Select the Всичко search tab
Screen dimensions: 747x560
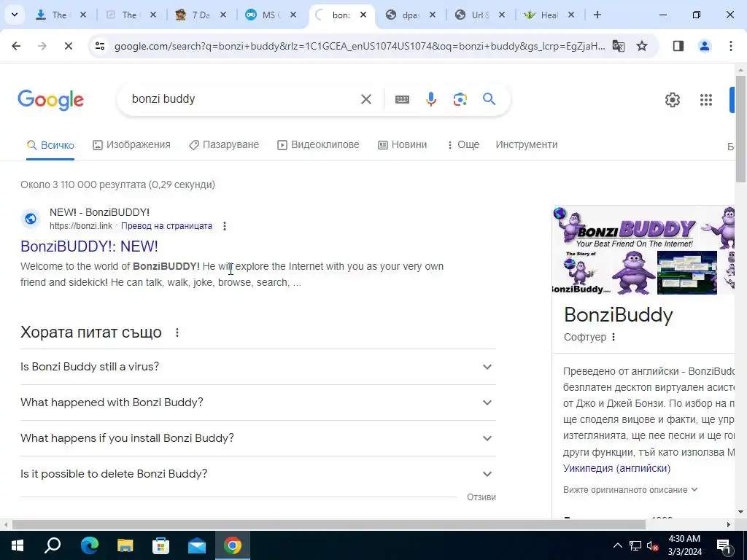click(50, 145)
